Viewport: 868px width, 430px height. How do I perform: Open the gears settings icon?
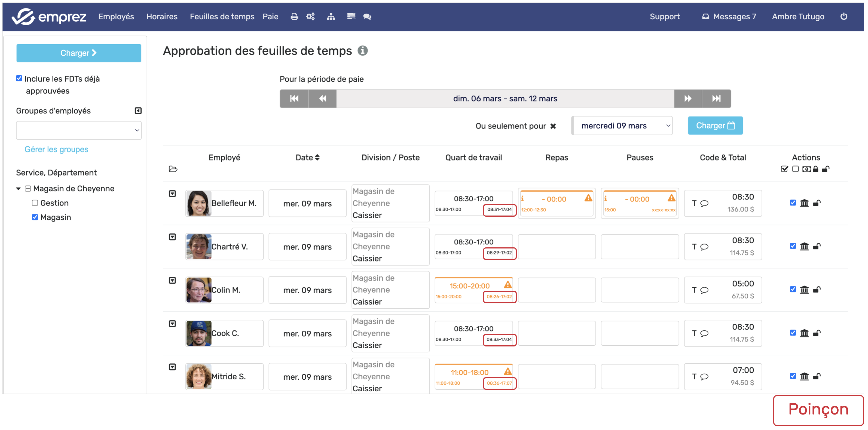pyautogui.click(x=310, y=17)
